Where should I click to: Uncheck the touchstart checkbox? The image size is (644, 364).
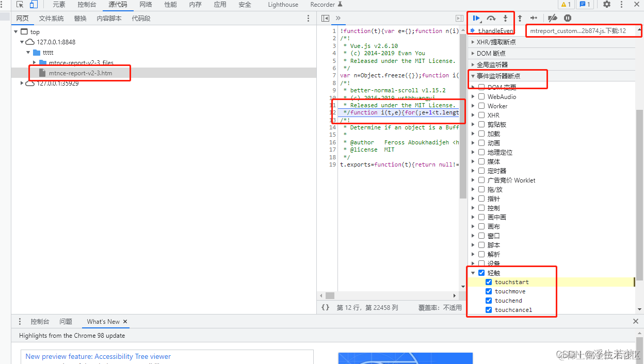tap(489, 282)
